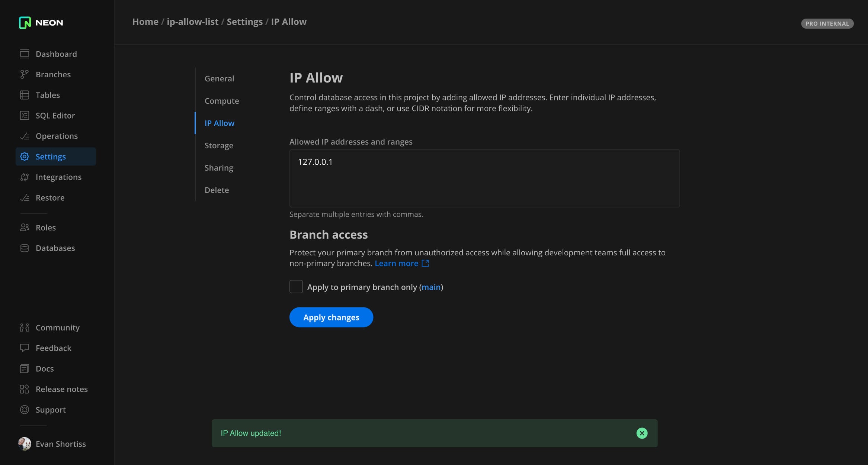This screenshot has height=465, width=868.
Task: Open the Roles section
Action: [x=46, y=227]
